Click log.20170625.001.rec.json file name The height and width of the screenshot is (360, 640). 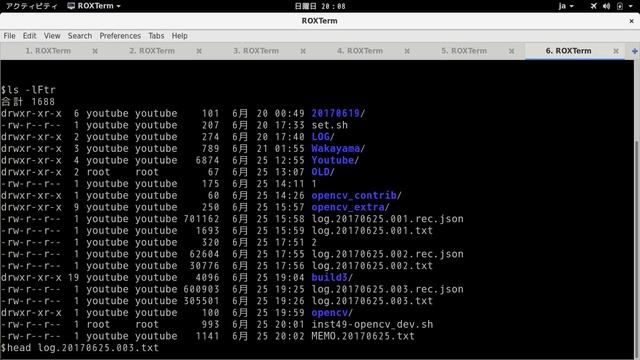tap(387, 219)
